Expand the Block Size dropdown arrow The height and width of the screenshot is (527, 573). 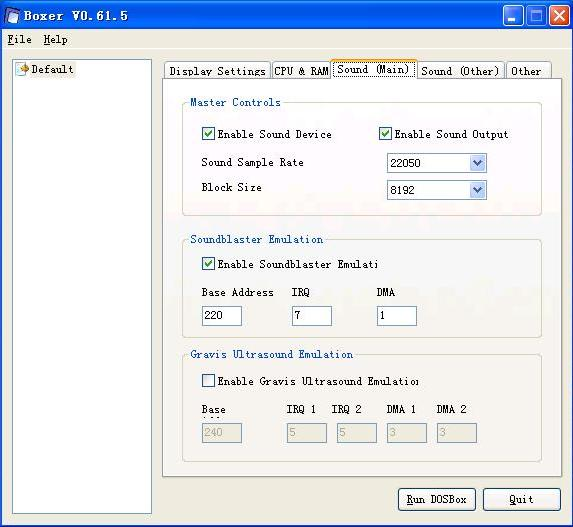coord(477,190)
